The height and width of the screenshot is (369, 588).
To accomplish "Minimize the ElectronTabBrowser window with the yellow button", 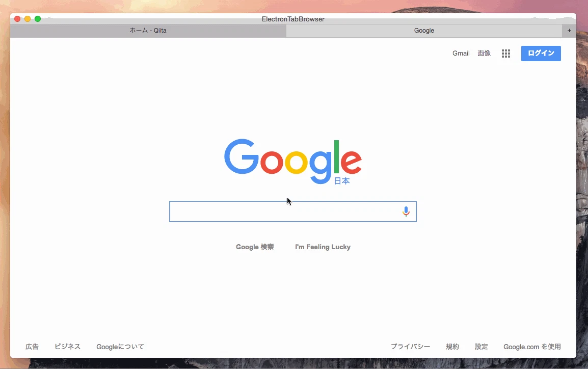I will [x=28, y=19].
